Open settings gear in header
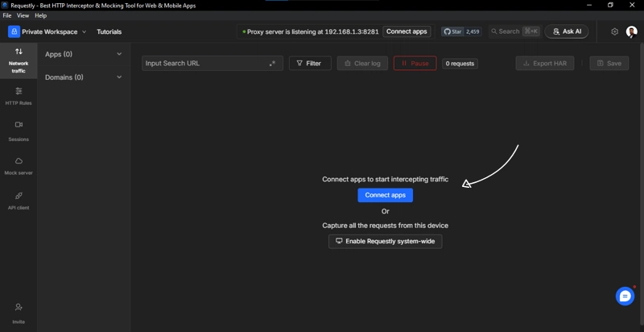 614,31
